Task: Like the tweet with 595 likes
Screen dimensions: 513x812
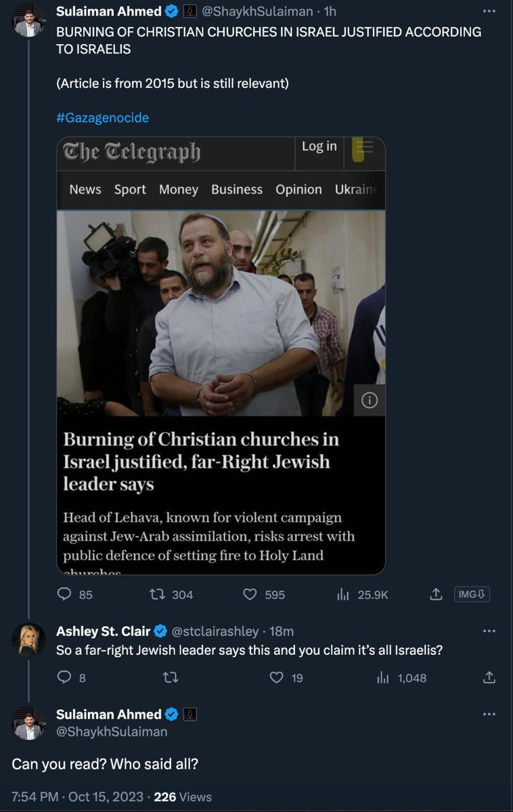Action: tap(250, 595)
